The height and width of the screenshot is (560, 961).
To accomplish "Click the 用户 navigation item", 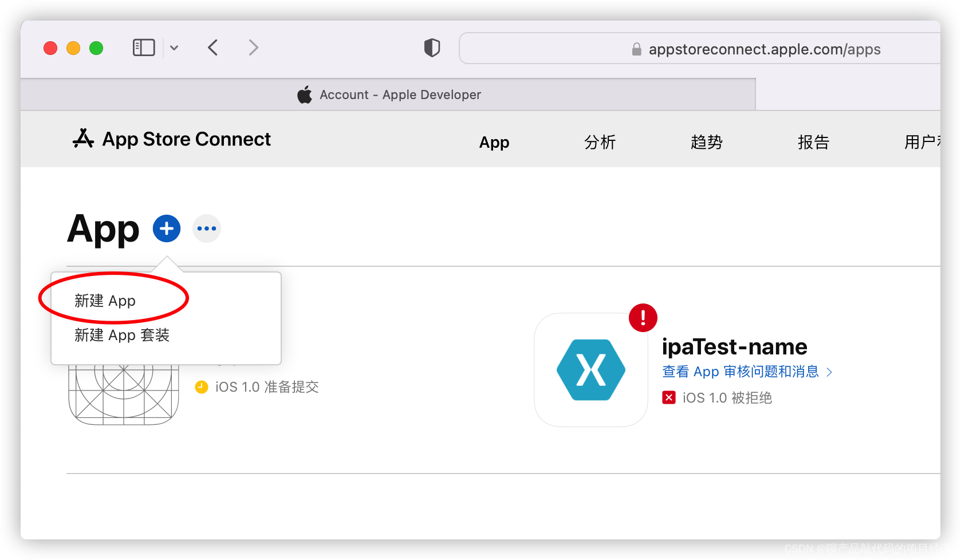I will [x=922, y=142].
